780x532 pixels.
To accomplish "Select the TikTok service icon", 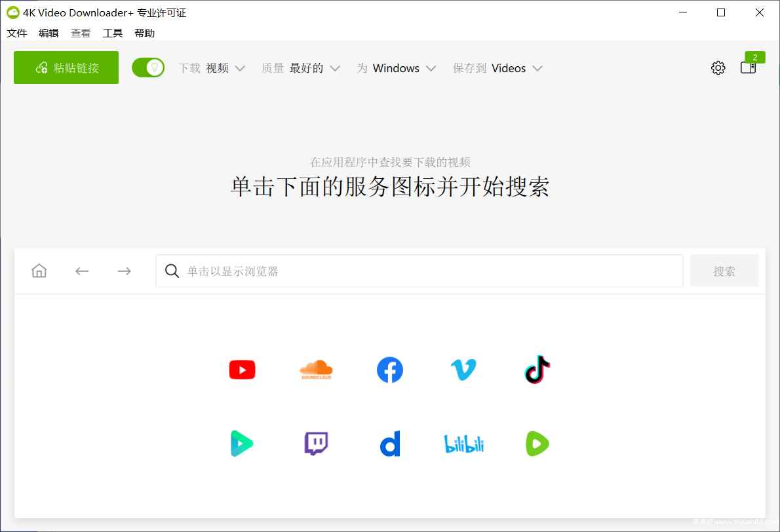I will click(x=537, y=369).
